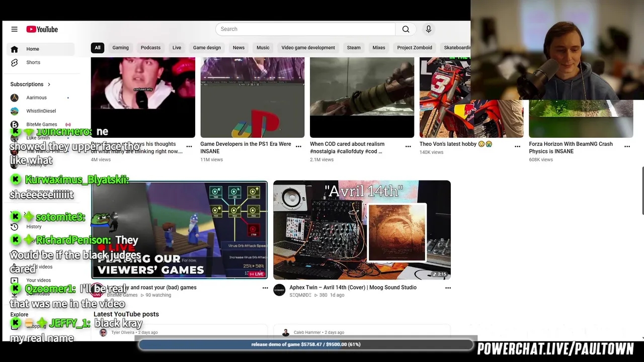The width and height of the screenshot is (644, 362).
Task: Select the Game design filter chip
Action: (x=207, y=48)
